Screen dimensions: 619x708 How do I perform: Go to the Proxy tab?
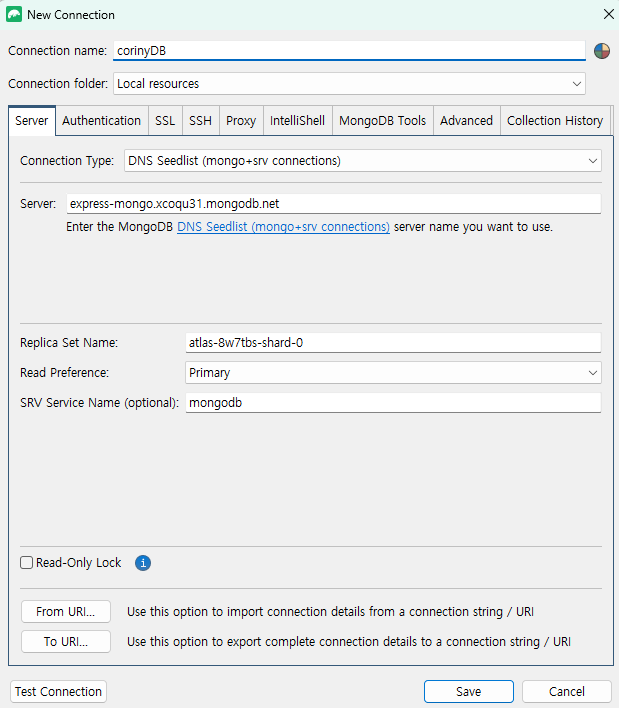pos(241,121)
